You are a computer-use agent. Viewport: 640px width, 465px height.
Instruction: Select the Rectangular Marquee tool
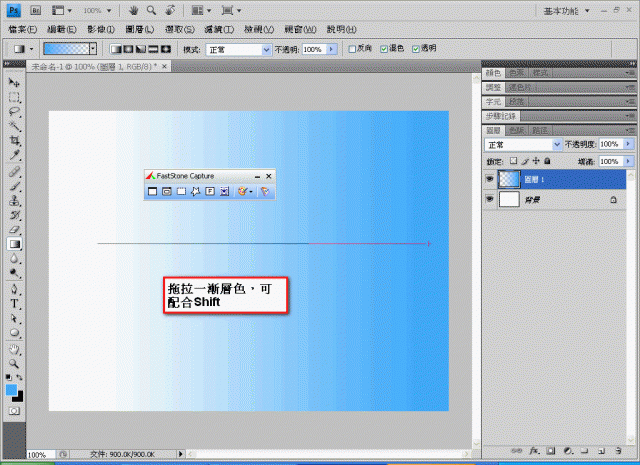14,98
